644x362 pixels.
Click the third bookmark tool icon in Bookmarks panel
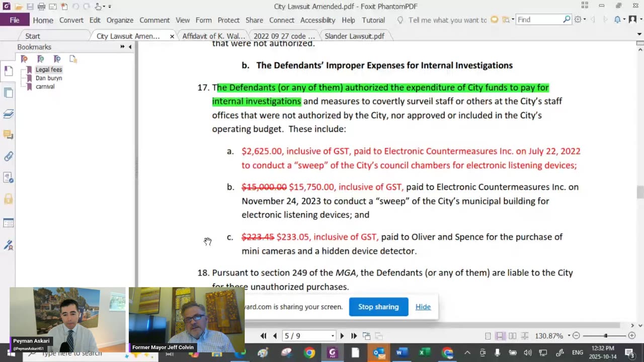click(x=57, y=59)
